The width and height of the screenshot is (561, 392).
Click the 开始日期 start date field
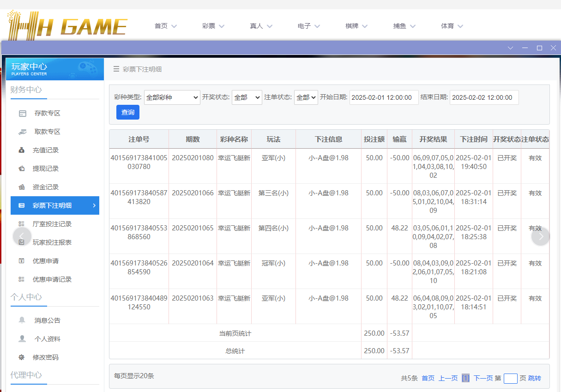point(384,97)
